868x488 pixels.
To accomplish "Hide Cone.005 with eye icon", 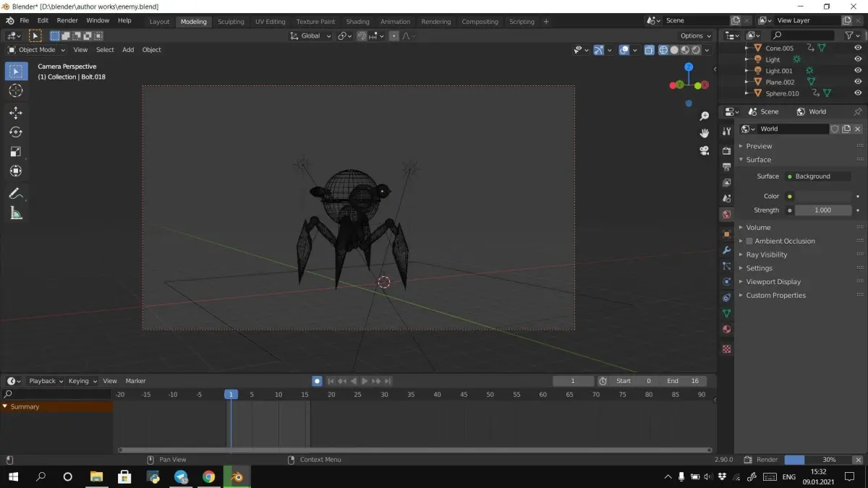I will pos(858,48).
